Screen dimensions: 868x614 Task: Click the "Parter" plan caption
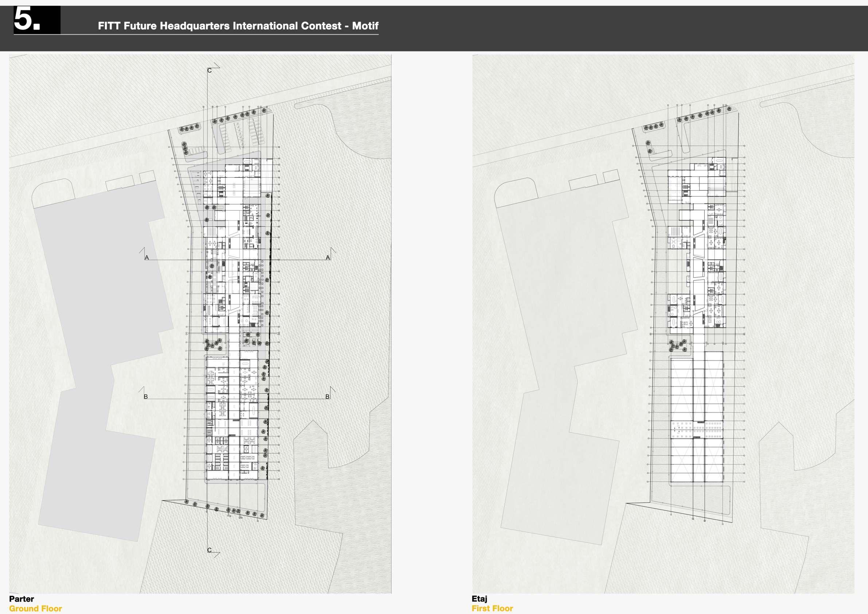pyautogui.click(x=22, y=599)
